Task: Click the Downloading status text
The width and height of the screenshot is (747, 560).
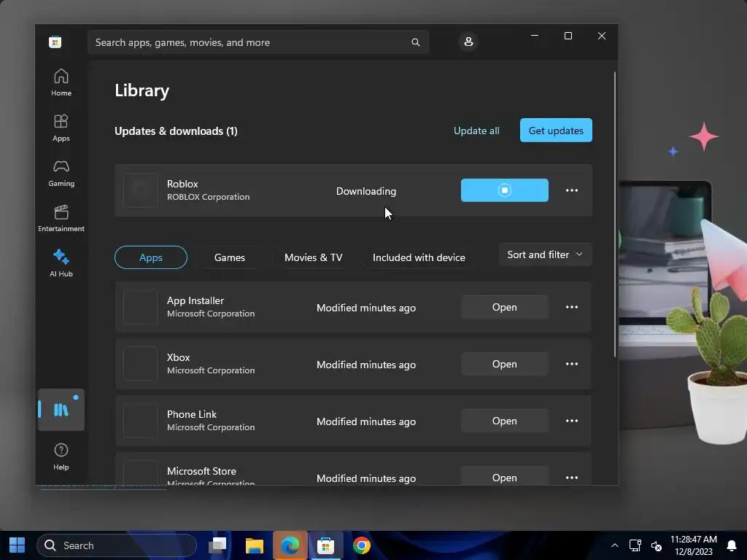Action: (366, 191)
